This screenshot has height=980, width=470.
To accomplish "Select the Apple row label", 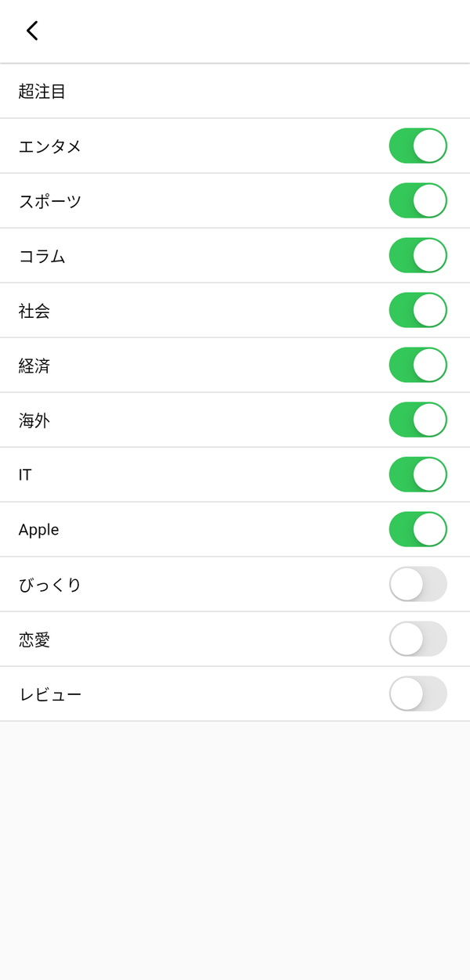I will coord(39,530).
